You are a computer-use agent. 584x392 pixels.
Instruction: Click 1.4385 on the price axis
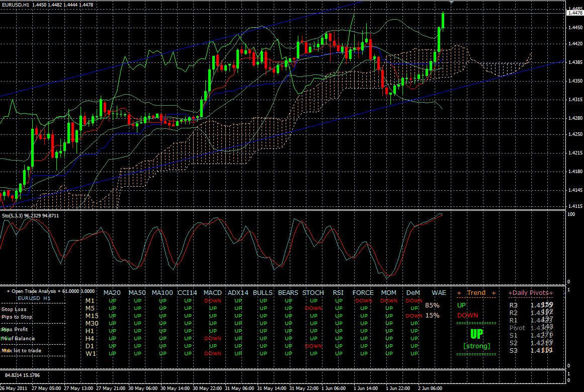tap(575, 62)
